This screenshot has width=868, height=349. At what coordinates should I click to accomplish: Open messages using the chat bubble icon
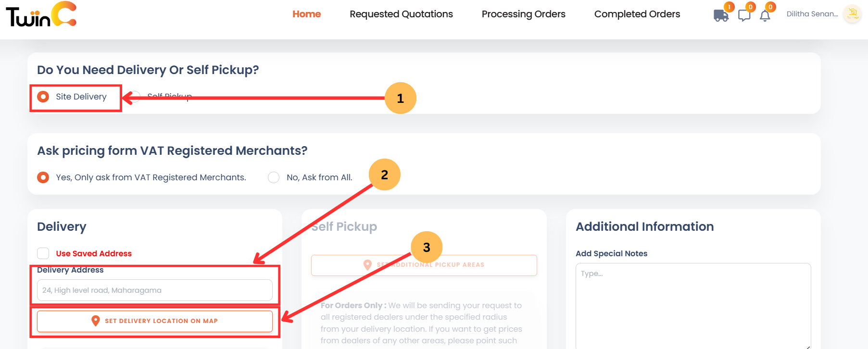pos(744,14)
